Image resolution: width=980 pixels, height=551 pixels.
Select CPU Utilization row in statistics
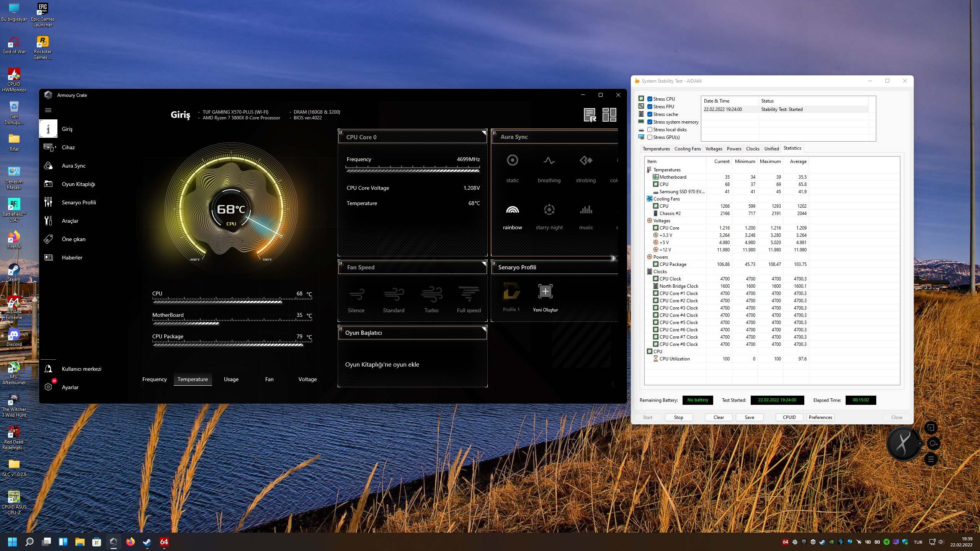point(727,359)
